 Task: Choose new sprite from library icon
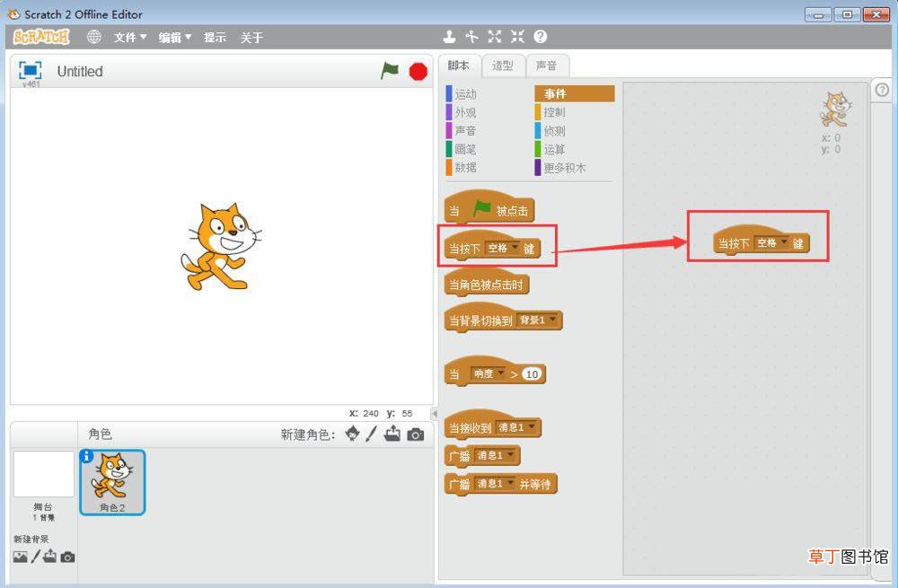tap(352, 434)
